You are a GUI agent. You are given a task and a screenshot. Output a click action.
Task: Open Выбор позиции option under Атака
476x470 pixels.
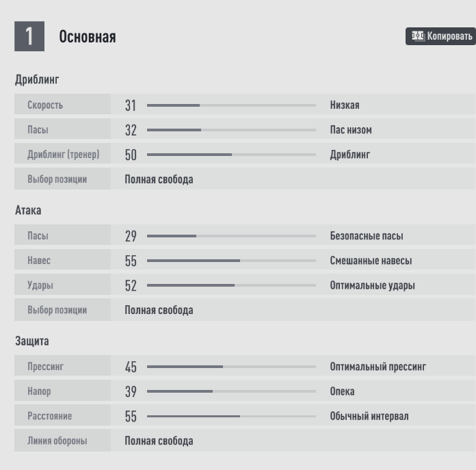coord(159,310)
